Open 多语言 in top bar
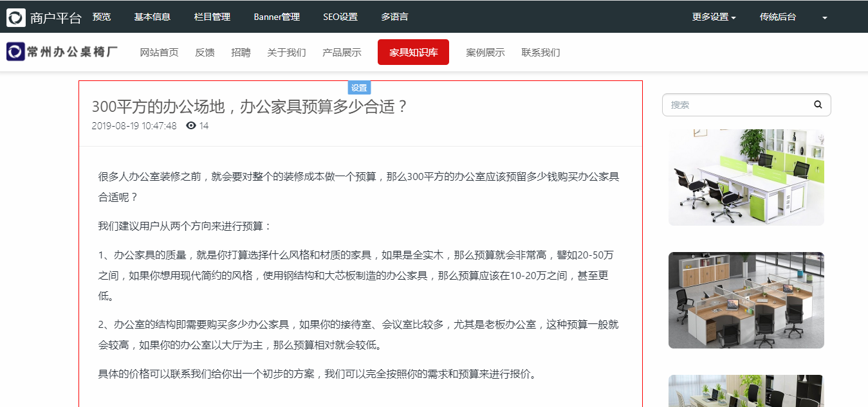Screen dimensions: 868x407 394,17
